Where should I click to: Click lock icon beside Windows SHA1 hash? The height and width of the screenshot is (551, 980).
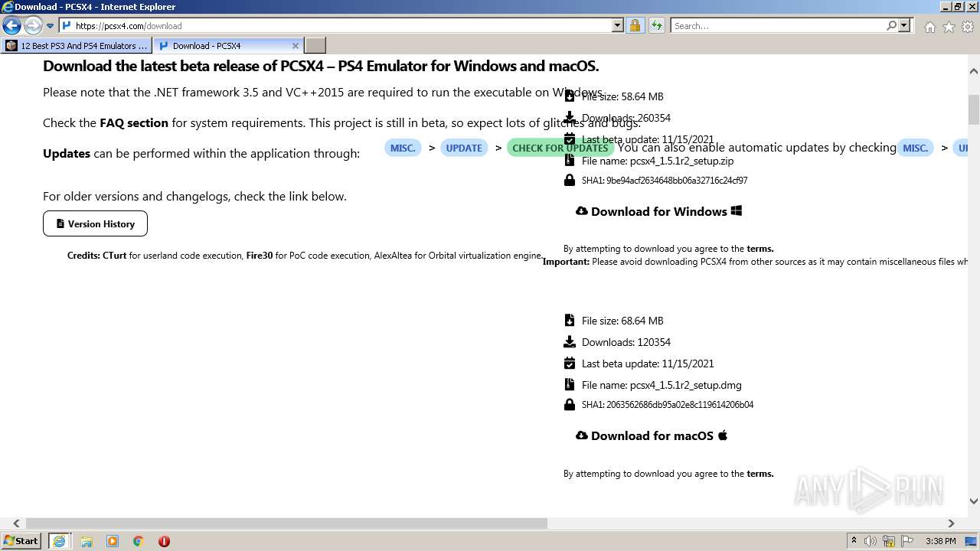[569, 180]
